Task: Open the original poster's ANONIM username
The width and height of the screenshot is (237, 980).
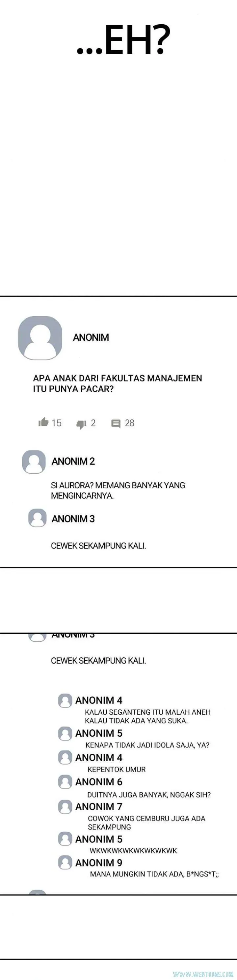Action: pyautogui.click(x=91, y=337)
